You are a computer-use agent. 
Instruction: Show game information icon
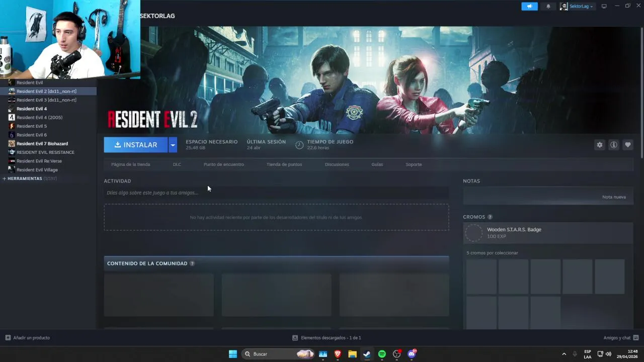click(x=614, y=145)
